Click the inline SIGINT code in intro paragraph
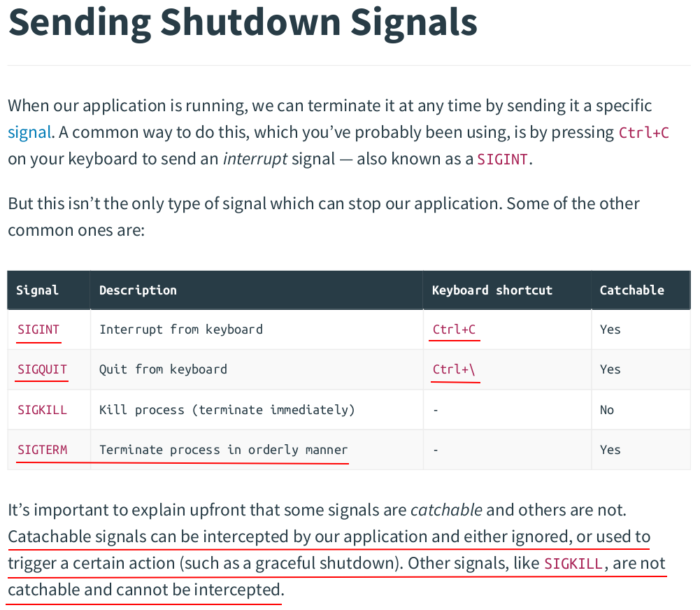700x610 pixels. [x=502, y=159]
